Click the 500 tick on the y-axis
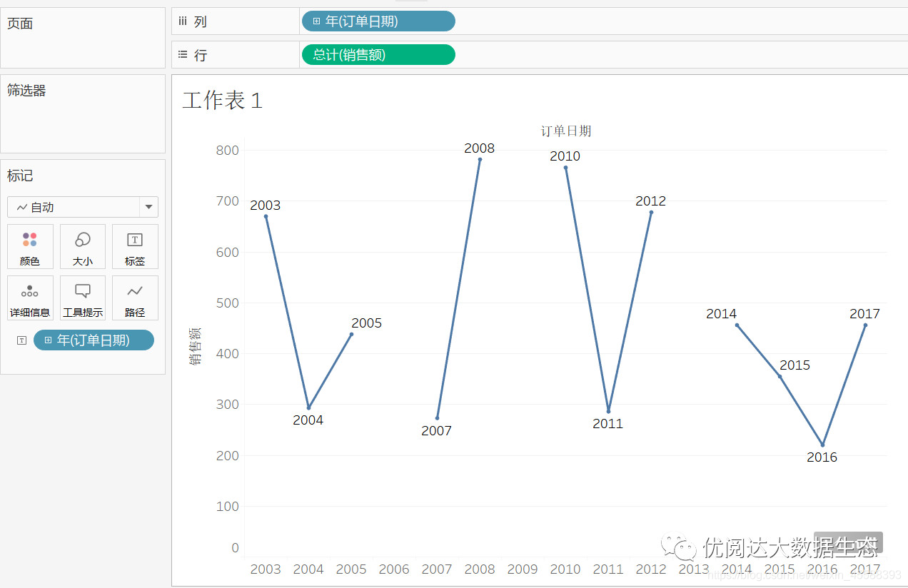 click(228, 303)
